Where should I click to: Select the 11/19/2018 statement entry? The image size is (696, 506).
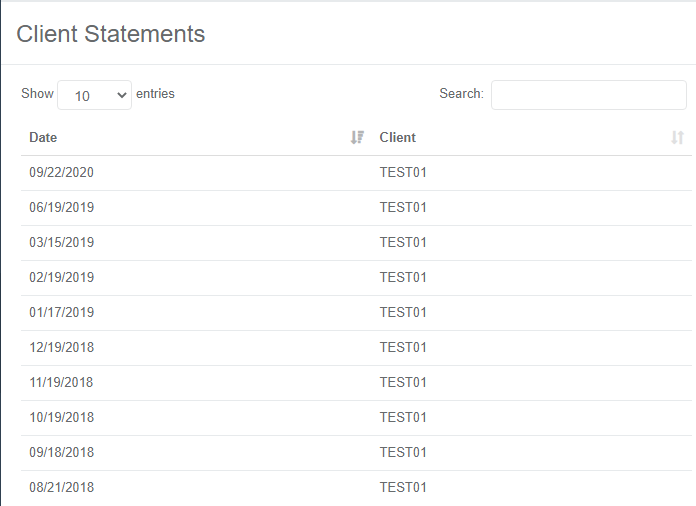coord(61,383)
